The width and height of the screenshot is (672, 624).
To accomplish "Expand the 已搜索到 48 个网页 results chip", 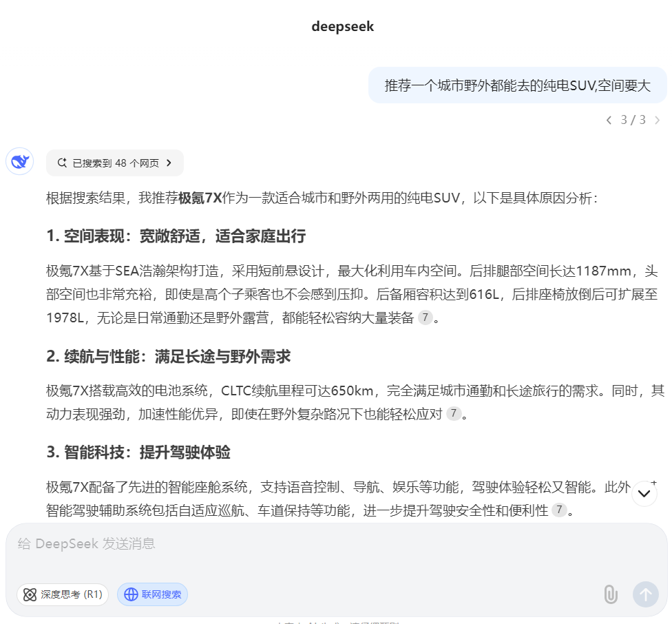I will (115, 163).
